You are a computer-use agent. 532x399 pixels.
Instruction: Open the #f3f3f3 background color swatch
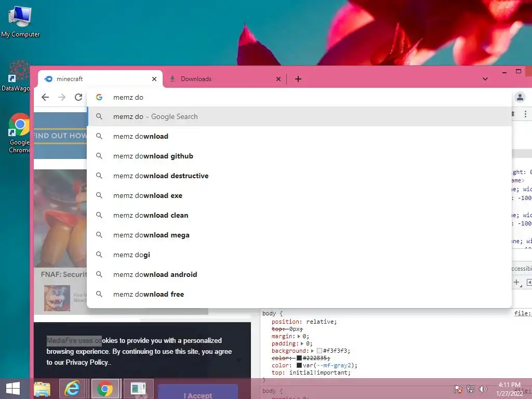coord(320,351)
